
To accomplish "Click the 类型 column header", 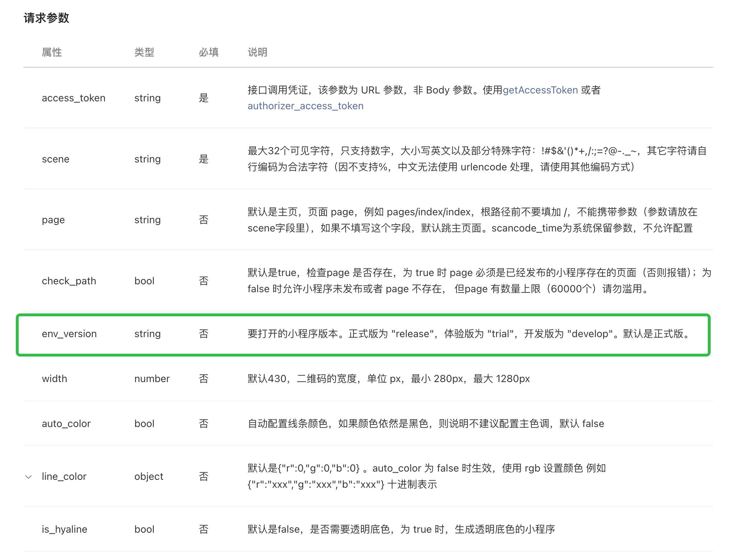I will pyautogui.click(x=144, y=52).
